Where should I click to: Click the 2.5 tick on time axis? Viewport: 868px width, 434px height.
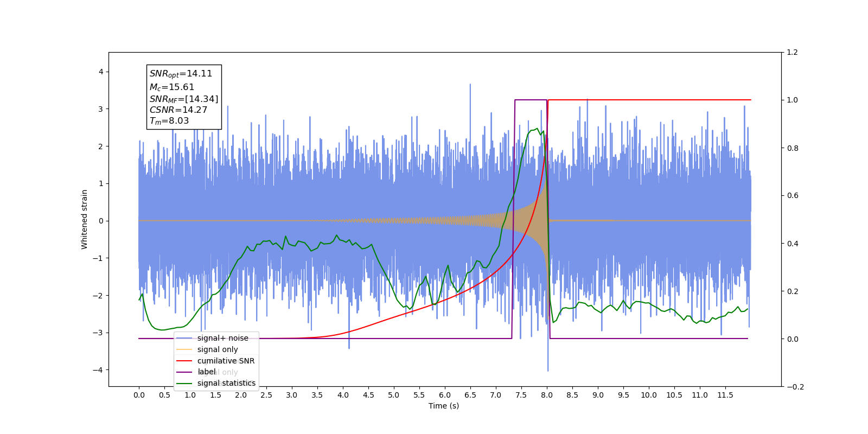(x=266, y=395)
